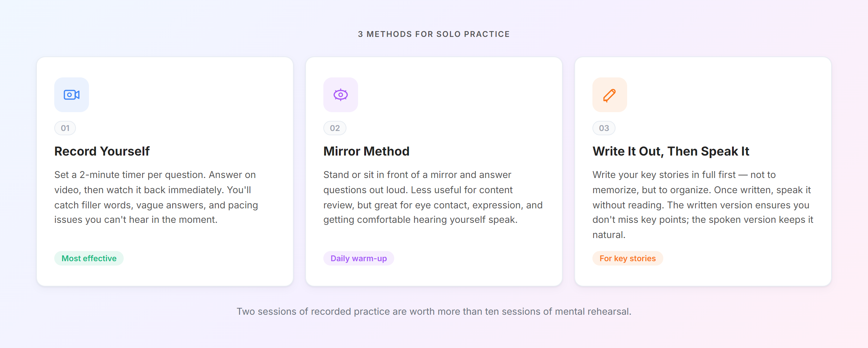The image size is (868, 348).
Task: Click the video camera icon on Record Yourself card
Action: (x=71, y=94)
